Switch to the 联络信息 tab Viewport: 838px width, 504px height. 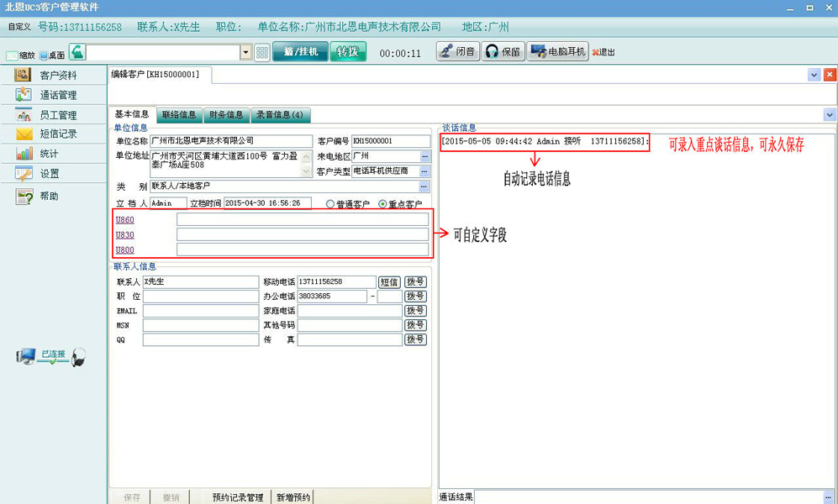[179, 115]
